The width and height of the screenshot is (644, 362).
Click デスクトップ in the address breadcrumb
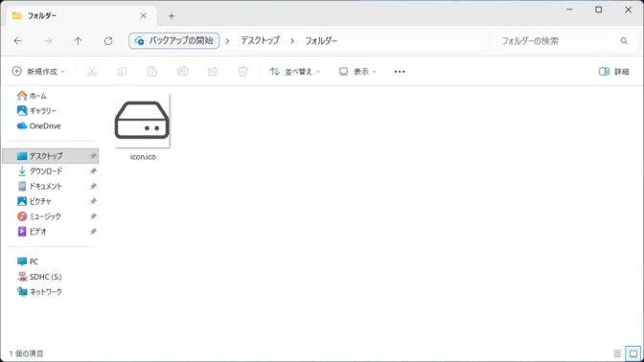260,40
